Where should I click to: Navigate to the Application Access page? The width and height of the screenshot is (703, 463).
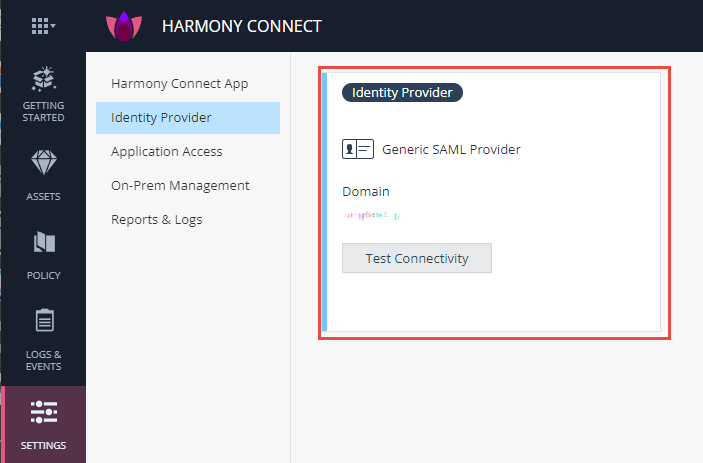click(x=167, y=151)
